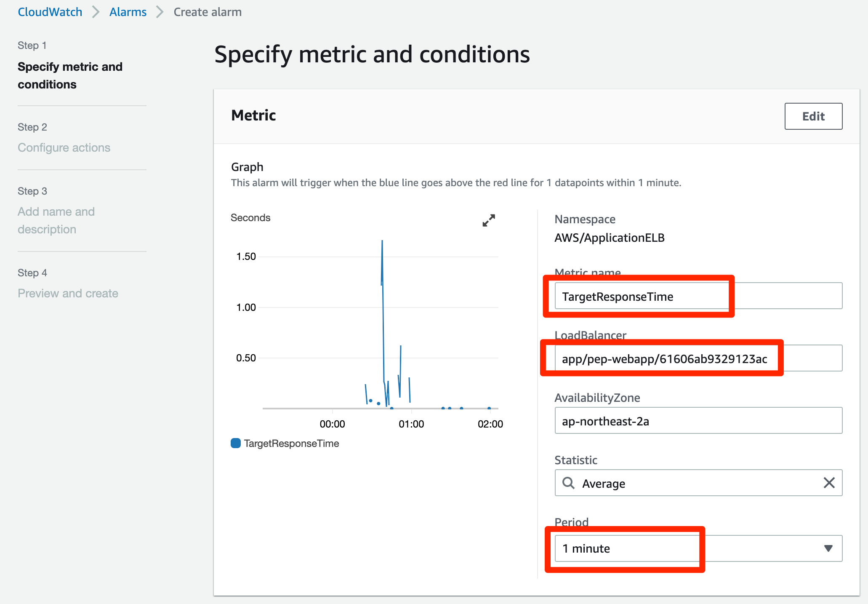Click the Edit metric button
The height and width of the screenshot is (604, 868).
click(813, 116)
